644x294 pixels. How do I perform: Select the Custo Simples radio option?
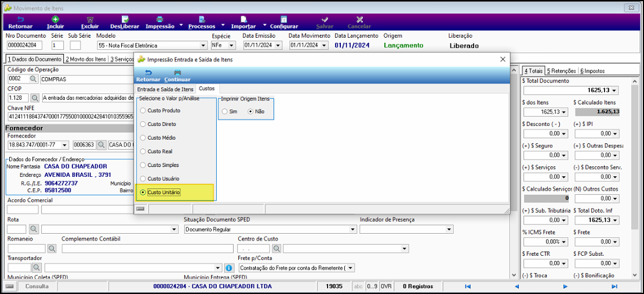coord(143,165)
